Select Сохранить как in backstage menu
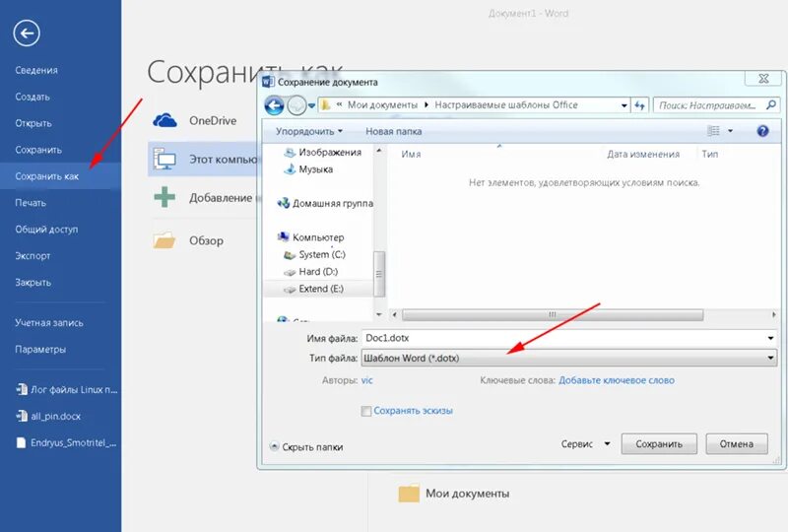The width and height of the screenshot is (788, 532). (60, 176)
